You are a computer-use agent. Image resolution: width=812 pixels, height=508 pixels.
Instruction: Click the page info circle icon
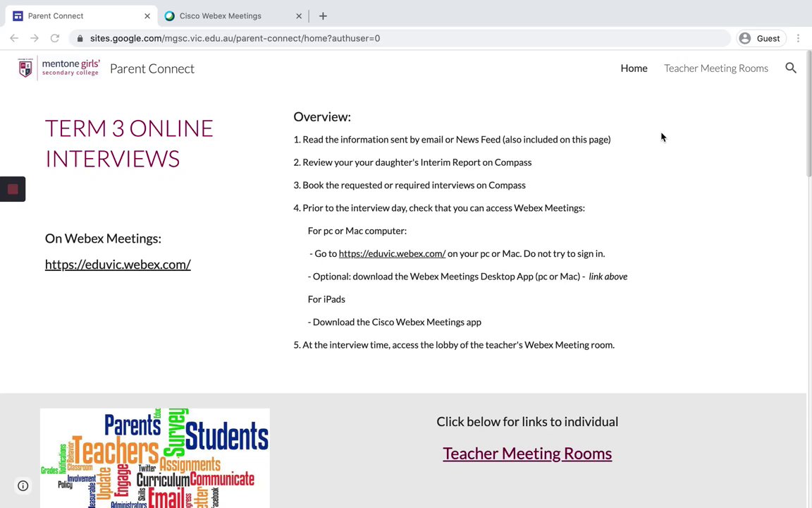pos(23,485)
